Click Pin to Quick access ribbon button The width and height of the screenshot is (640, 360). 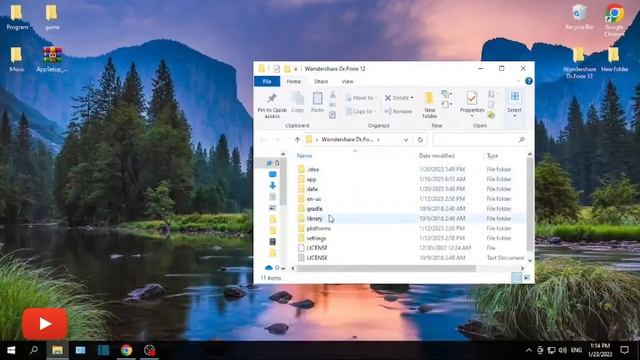coord(272,105)
